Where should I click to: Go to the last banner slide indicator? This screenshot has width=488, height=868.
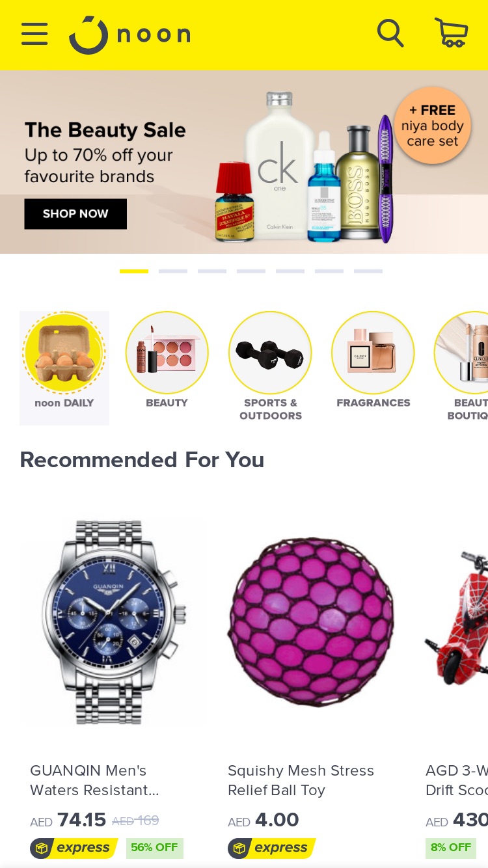(368, 271)
